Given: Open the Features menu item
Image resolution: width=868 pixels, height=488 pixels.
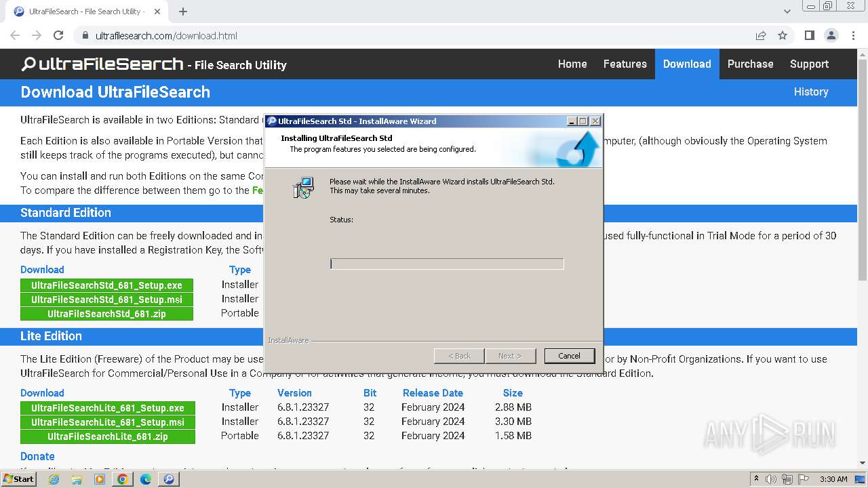Looking at the screenshot, I should point(625,64).
